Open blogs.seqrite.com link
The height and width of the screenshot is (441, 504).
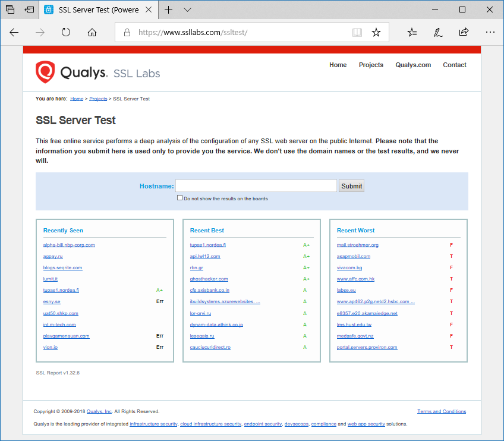coord(62,267)
